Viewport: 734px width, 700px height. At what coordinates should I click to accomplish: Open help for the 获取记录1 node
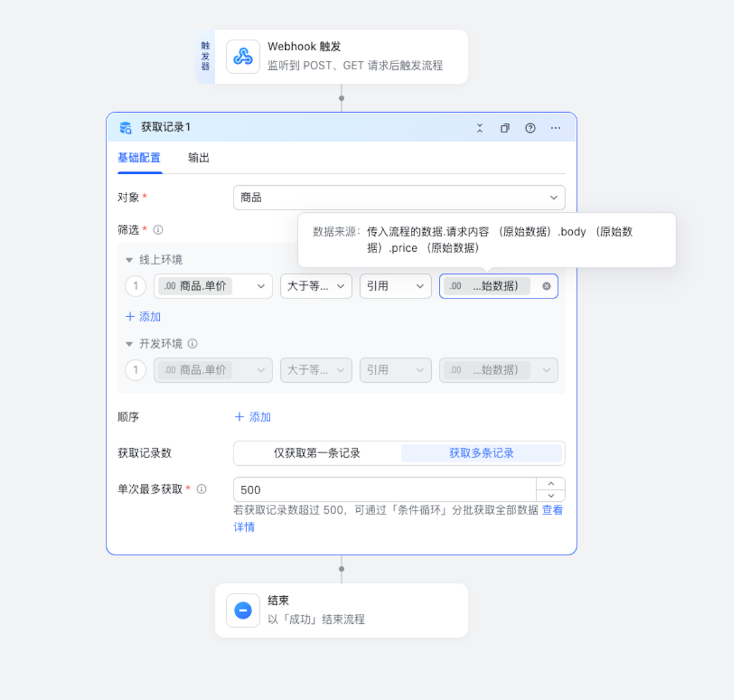[530, 128]
